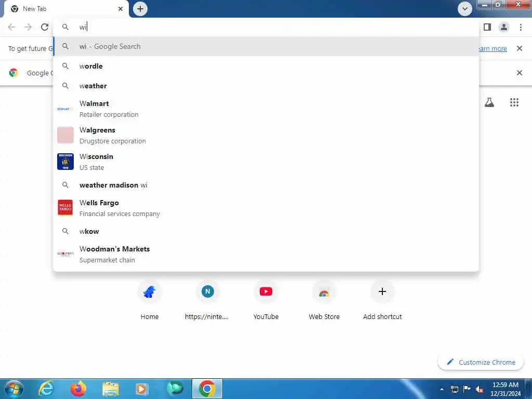Choose the Woodman's Markets suggestion
The height and width of the screenshot is (399, 532).
coord(267,254)
